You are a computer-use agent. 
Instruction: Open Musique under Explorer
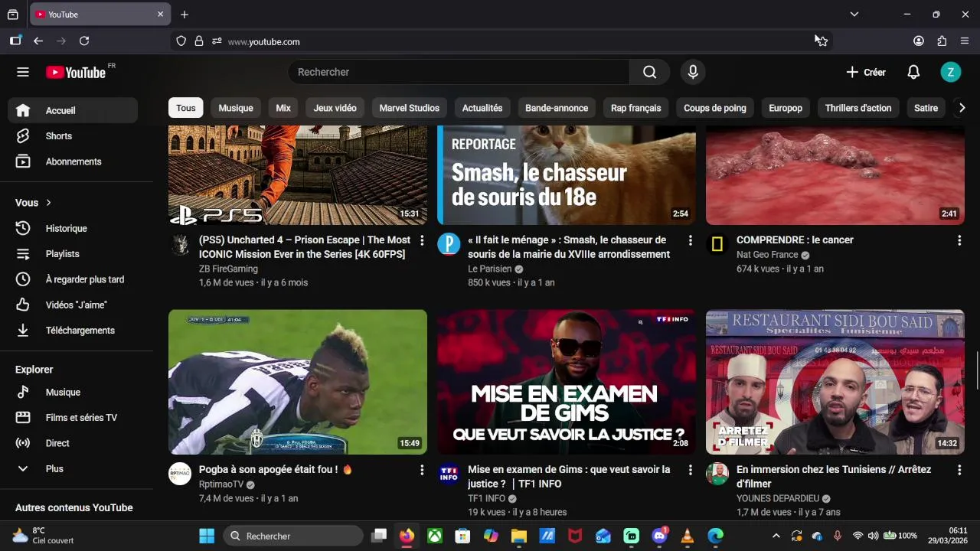pyautogui.click(x=73, y=392)
